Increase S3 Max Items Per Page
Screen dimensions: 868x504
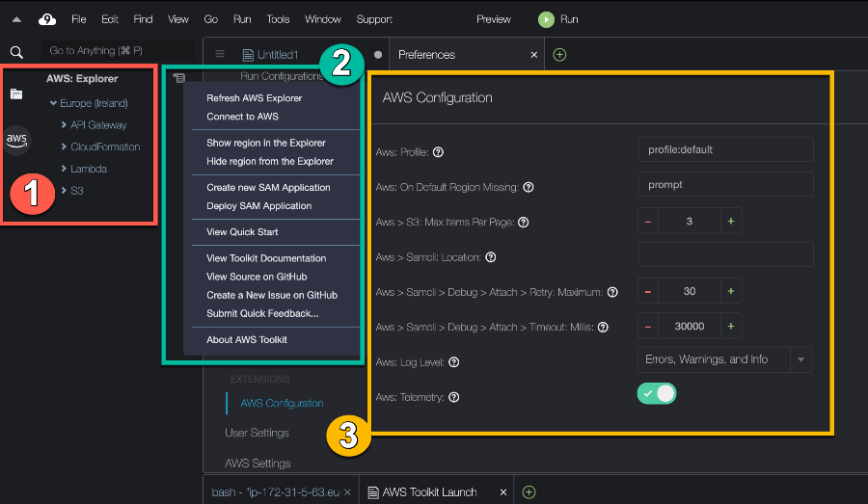(x=731, y=222)
